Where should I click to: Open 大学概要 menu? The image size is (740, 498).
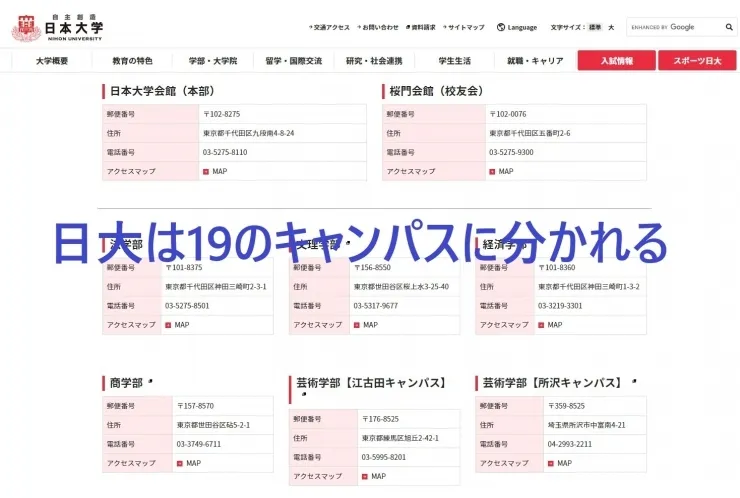click(x=52, y=61)
